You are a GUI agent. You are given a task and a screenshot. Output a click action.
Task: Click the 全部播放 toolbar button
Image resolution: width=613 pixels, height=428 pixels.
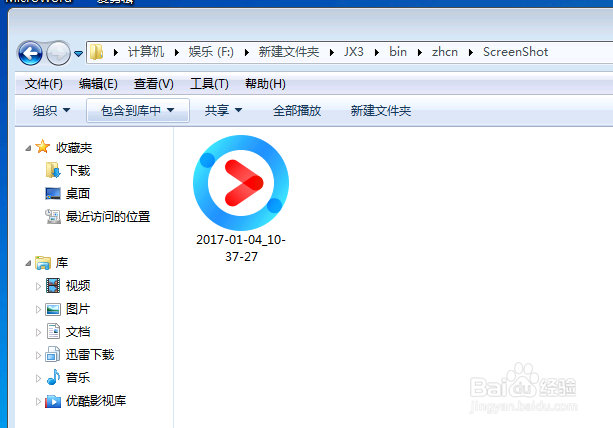pos(297,111)
